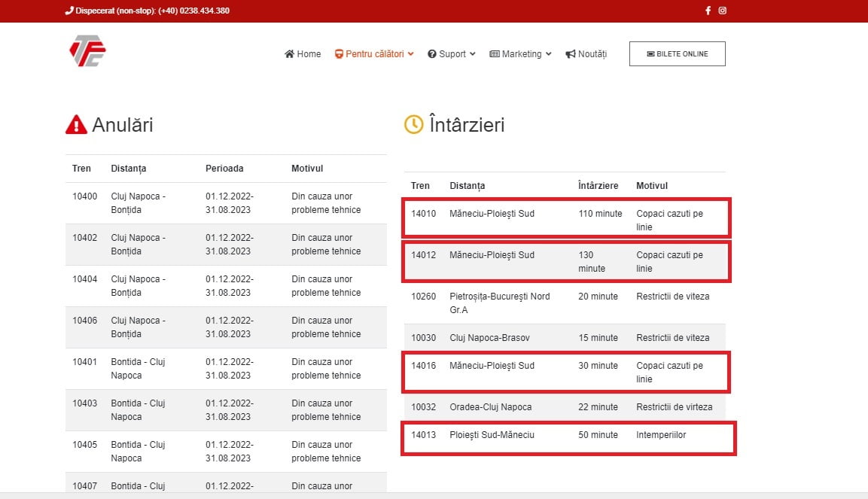Click the train icon beside Pentru călători
Screen dimensions: 868x499
[x=339, y=53]
